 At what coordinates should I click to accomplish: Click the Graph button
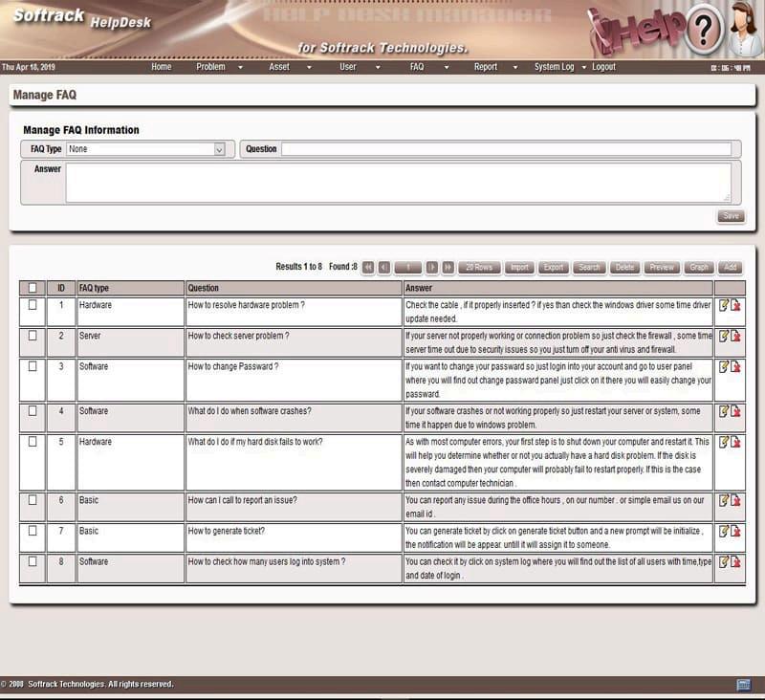click(699, 268)
